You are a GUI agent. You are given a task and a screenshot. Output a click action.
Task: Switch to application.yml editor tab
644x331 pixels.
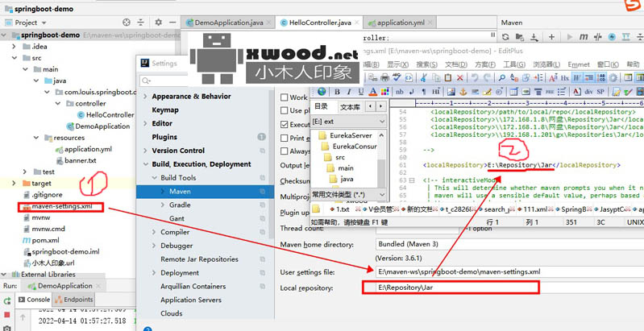pos(400,23)
